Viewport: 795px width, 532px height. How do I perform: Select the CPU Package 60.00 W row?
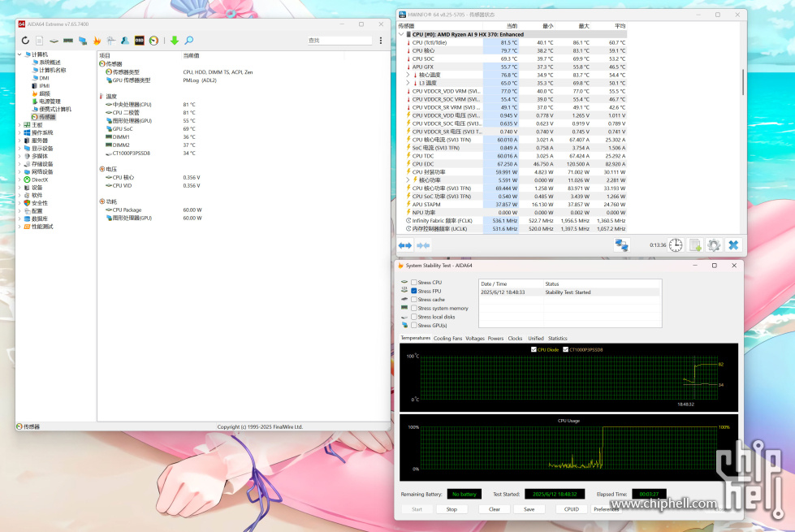pyautogui.click(x=244, y=210)
